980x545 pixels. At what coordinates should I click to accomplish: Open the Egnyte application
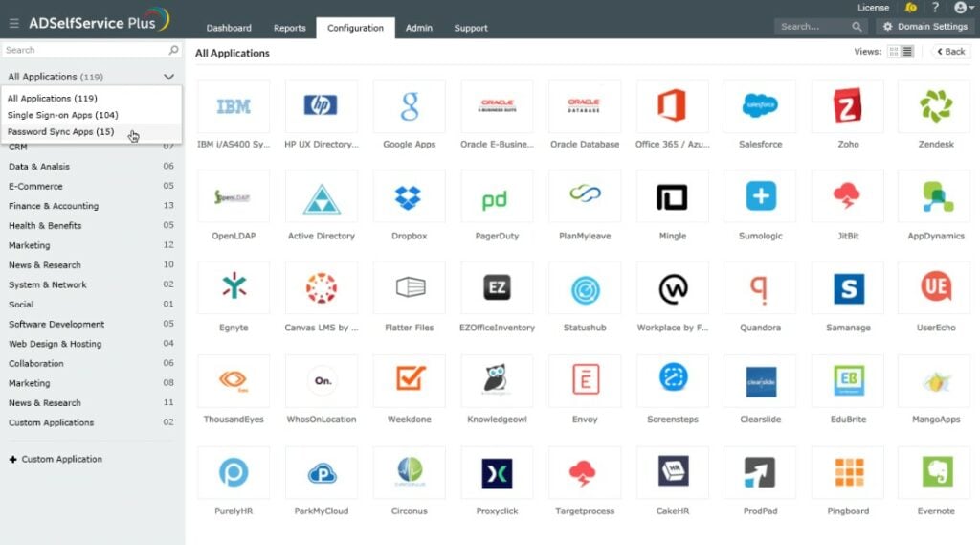pos(234,288)
